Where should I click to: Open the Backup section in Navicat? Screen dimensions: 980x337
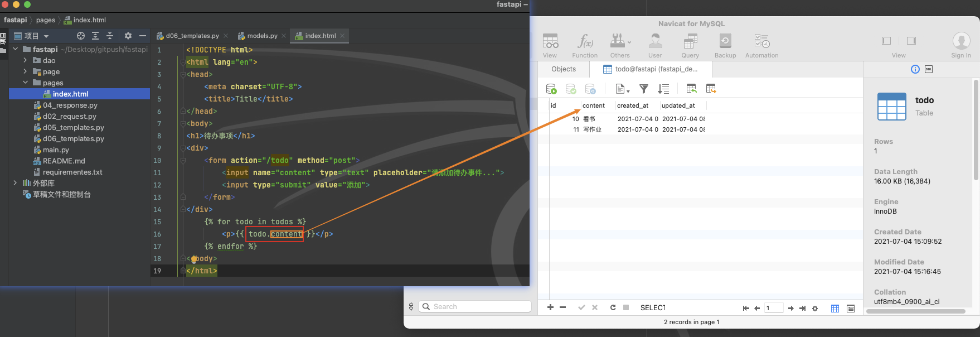pyautogui.click(x=725, y=41)
